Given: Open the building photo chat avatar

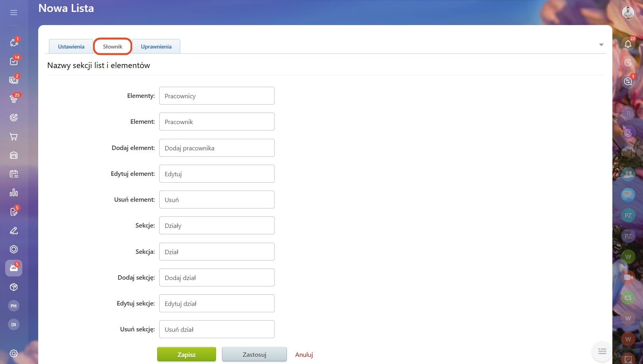Looking at the screenshot, I should pyautogui.click(x=628, y=153).
